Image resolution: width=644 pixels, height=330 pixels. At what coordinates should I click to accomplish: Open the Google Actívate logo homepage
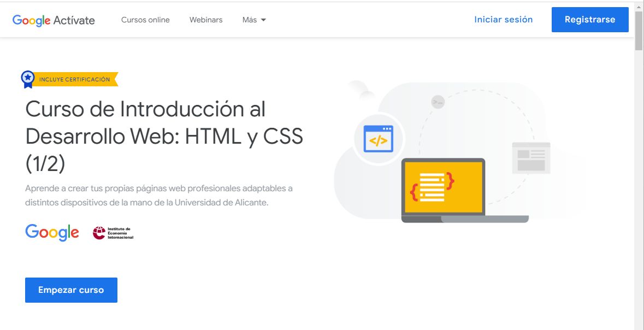(54, 20)
